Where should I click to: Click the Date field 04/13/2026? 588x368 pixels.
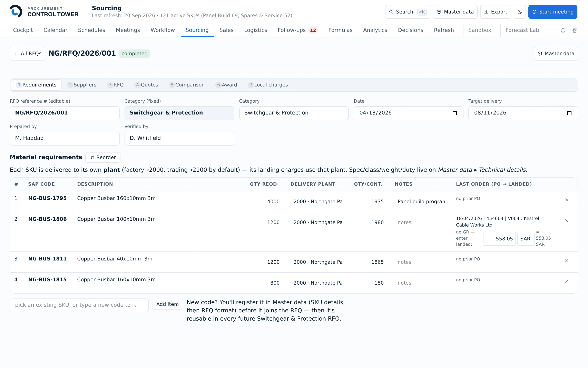(408, 113)
